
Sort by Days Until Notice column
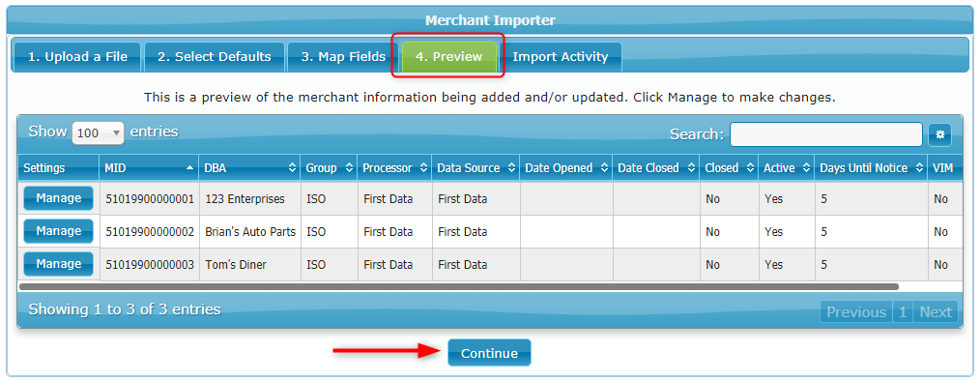pyautogui.click(x=871, y=168)
